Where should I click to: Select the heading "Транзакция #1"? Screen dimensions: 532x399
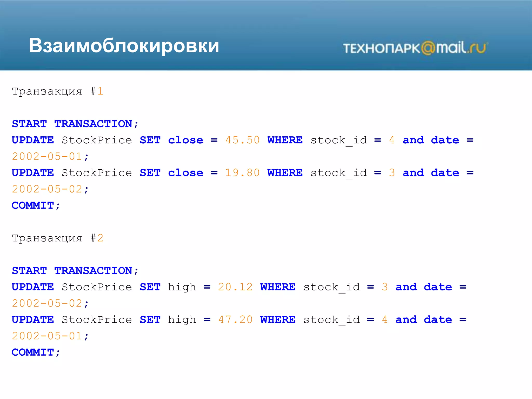(58, 91)
